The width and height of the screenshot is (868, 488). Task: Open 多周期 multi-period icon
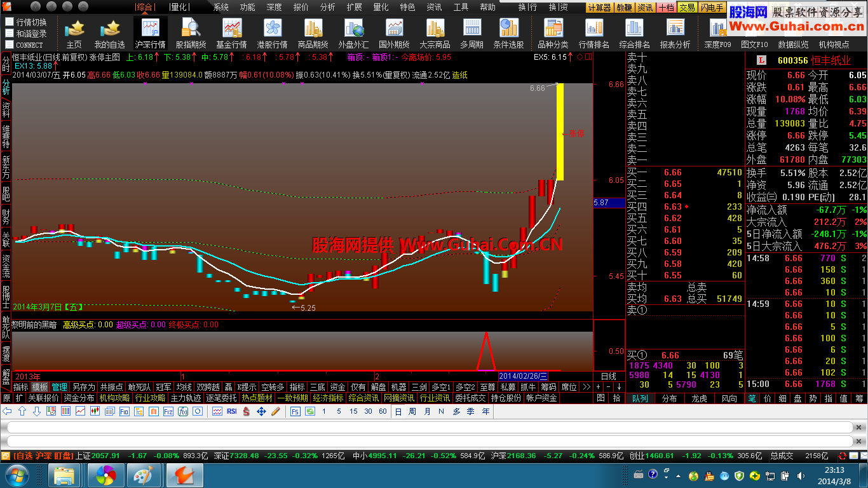click(x=471, y=34)
